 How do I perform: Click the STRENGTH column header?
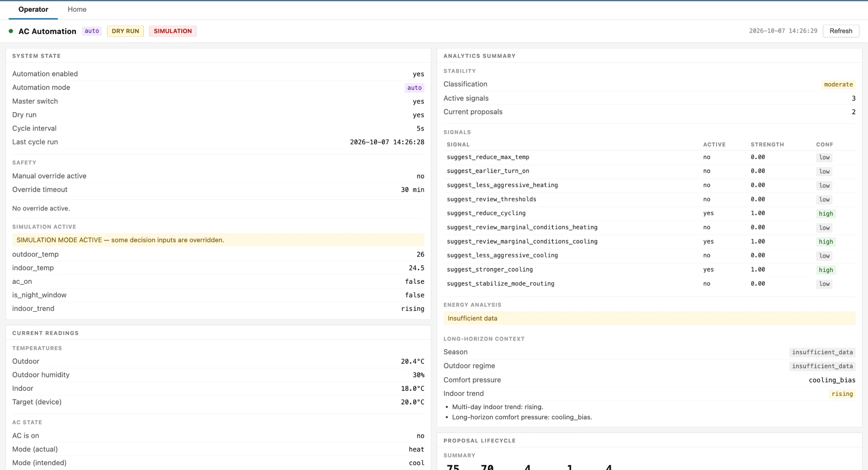click(767, 145)
